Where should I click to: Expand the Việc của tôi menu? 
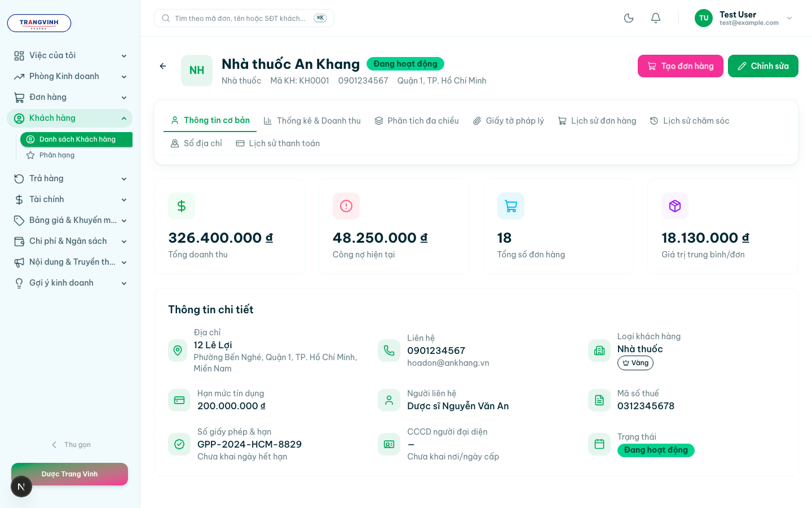(70, 55)
